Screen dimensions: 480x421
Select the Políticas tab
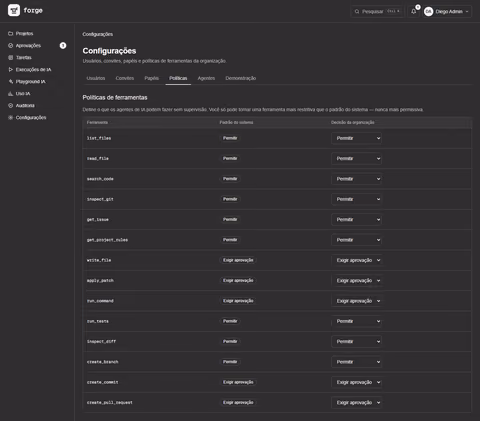tap(178, 78)
